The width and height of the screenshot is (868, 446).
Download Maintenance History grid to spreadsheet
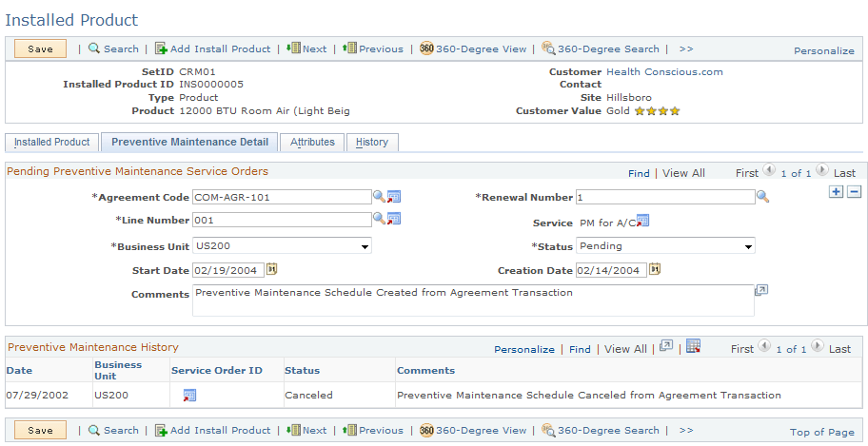click(x=693, y=346)
